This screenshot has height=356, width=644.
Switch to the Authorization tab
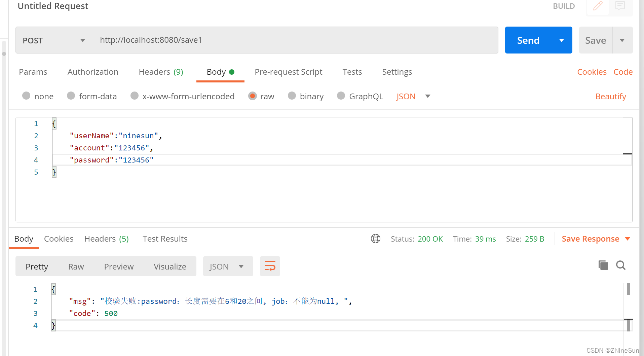tap(93, 72)
